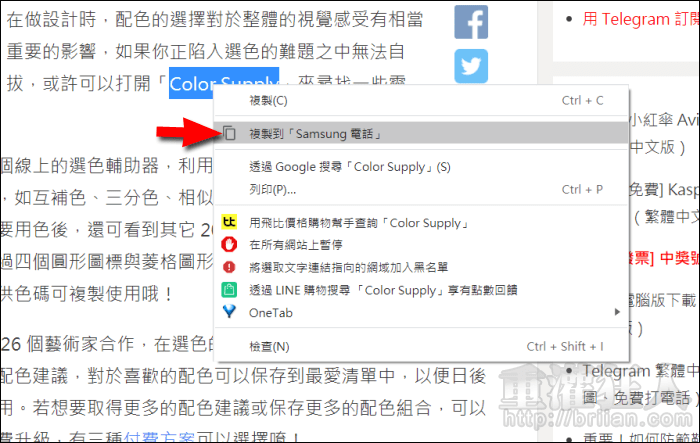Click the Facebook share icon
Screen dimensions: 700x443
pos(471,22)
